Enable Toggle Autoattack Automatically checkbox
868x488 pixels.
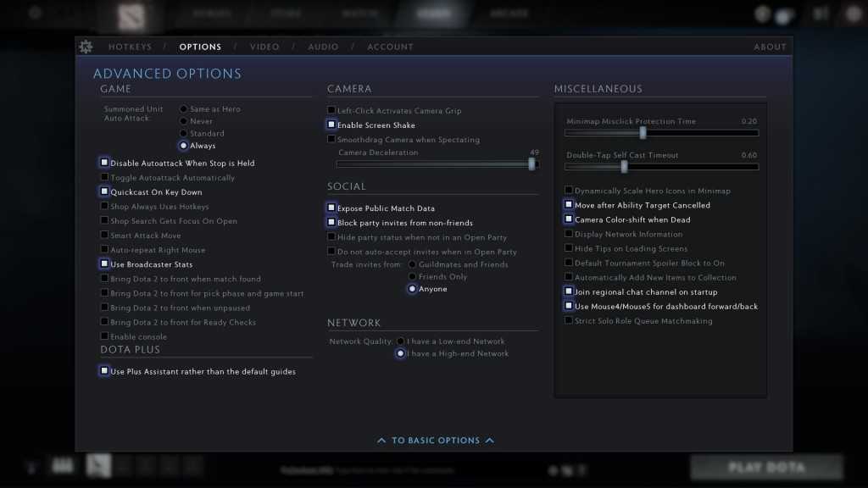[x=104, y=178]
